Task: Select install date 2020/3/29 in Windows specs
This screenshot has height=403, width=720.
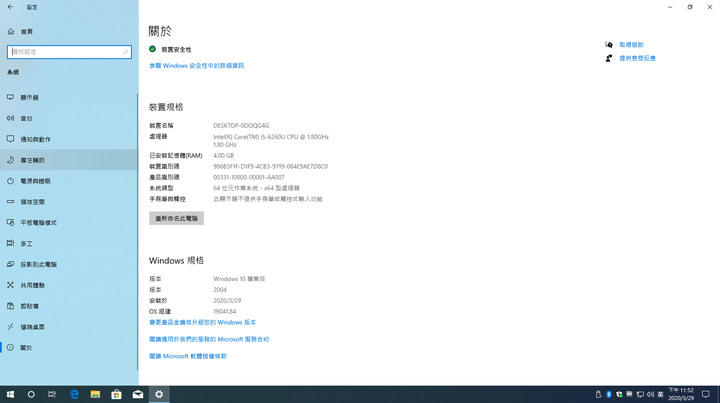Action: 227,301
